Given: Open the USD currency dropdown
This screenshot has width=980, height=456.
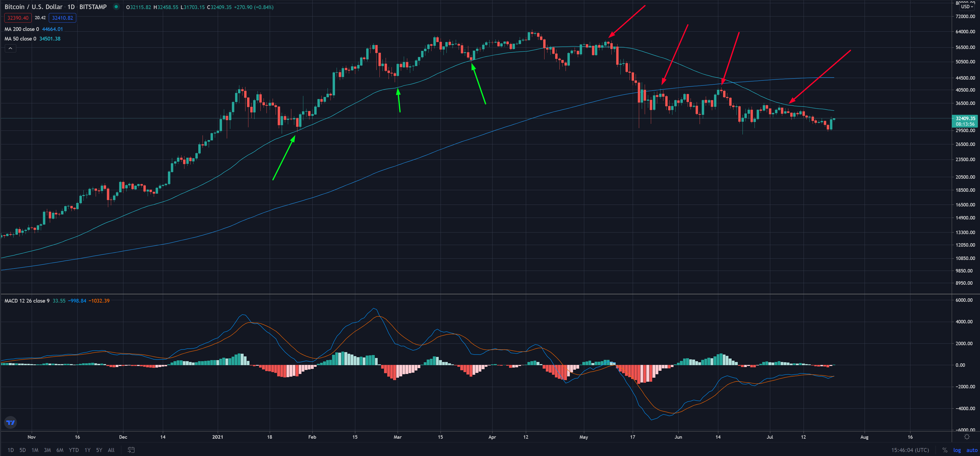Looking at the screenshot, I should [x=967, y=6].
